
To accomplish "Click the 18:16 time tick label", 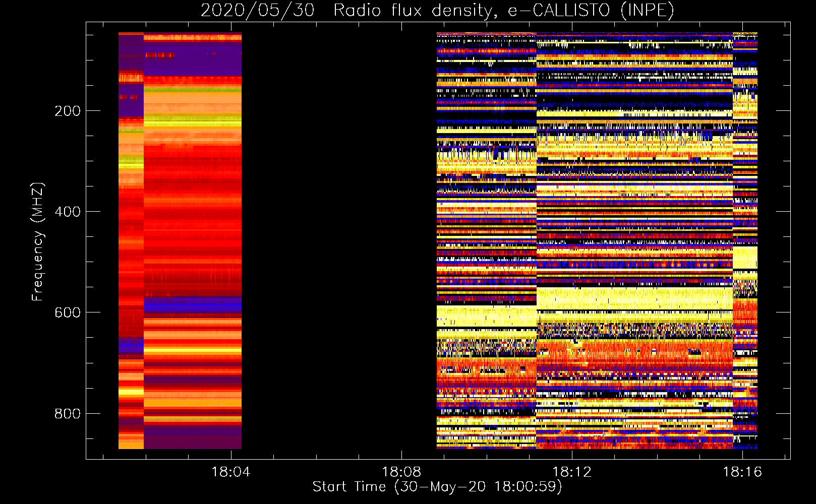I will click(x=742, y=472).
